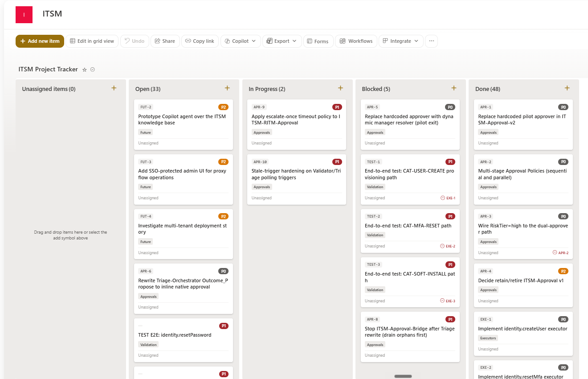Click the status check icon beside tracker title
This screenshot has height=379, width=588.
pos(93,70)
